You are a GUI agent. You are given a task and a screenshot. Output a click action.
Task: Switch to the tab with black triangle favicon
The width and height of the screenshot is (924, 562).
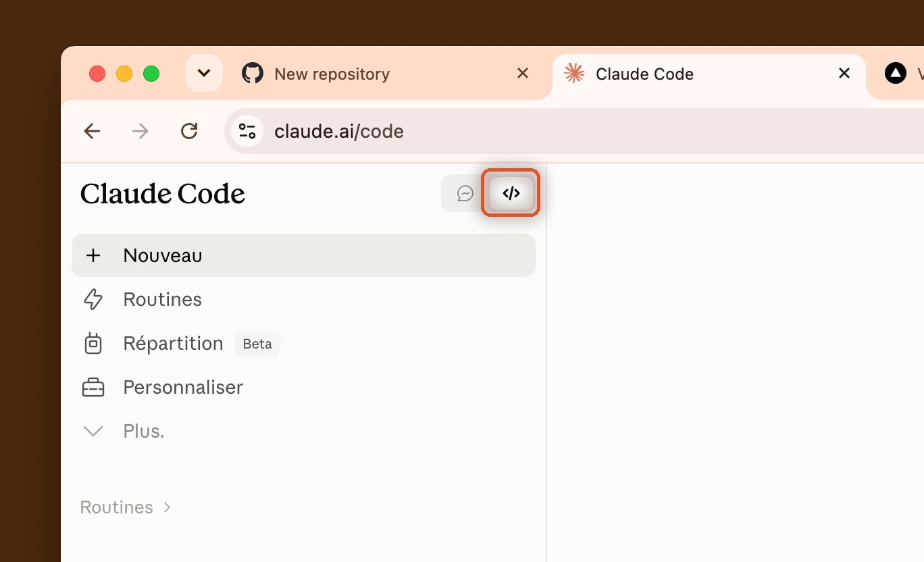(896, 73)
